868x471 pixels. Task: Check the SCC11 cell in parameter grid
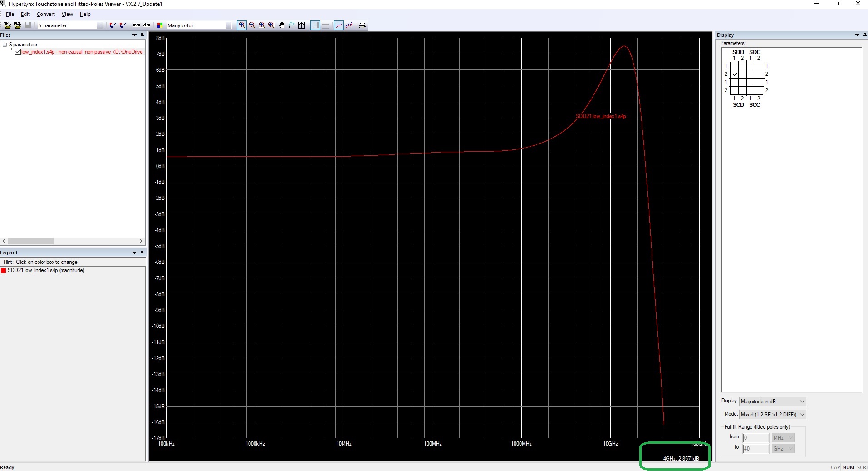pyautogui.click(x=751, y=83)
